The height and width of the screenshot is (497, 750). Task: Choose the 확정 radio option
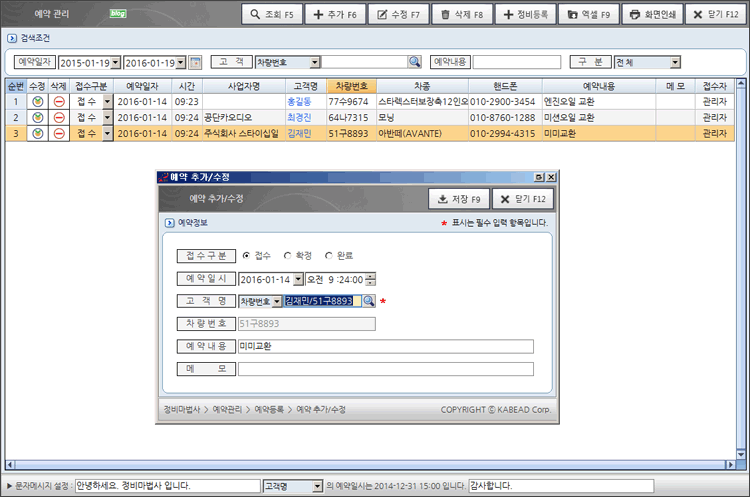[x=288, y=255]
